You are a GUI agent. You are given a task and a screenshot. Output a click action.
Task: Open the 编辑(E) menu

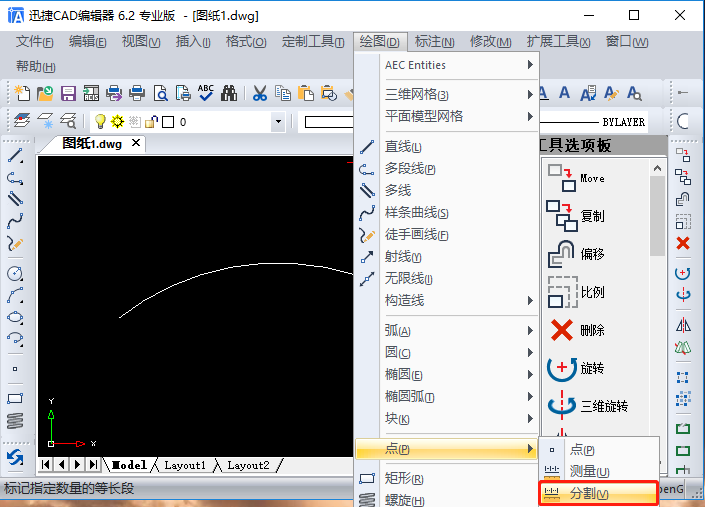[88, 42]
